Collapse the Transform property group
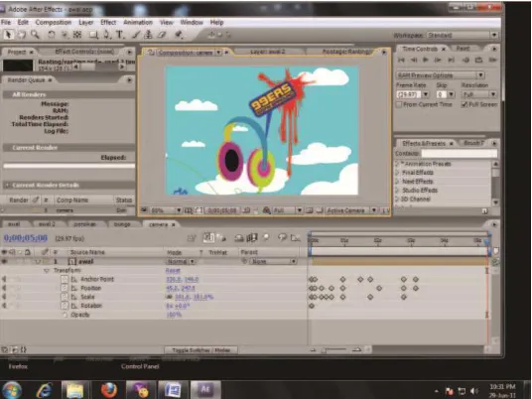Screen dimensions: 532x399 (x=46, y=271)
